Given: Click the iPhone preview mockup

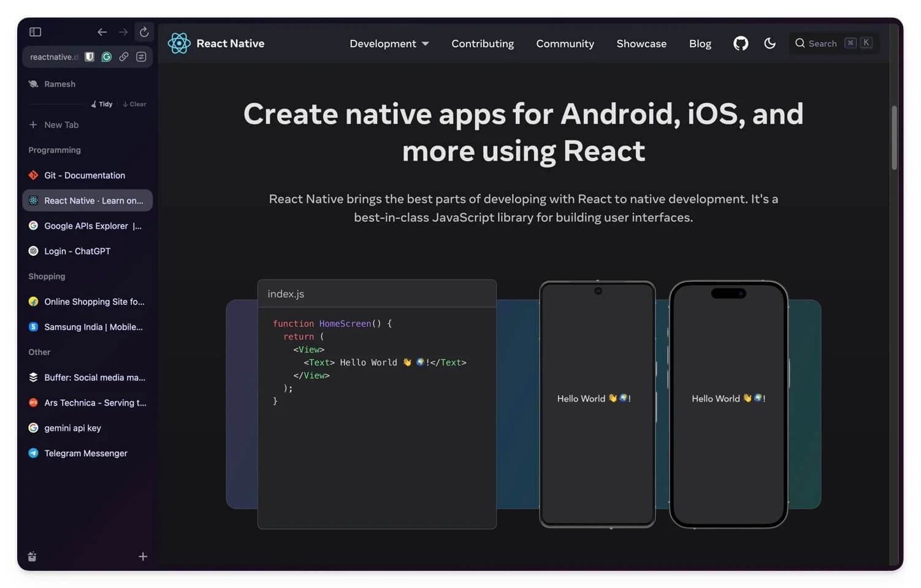Looking at the screenshot, I should (x=728, y=404).
